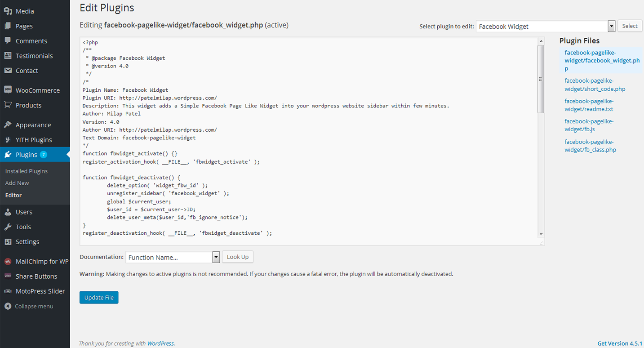
Task: Click the Contact envelope icon
Action: pos(8,71)
